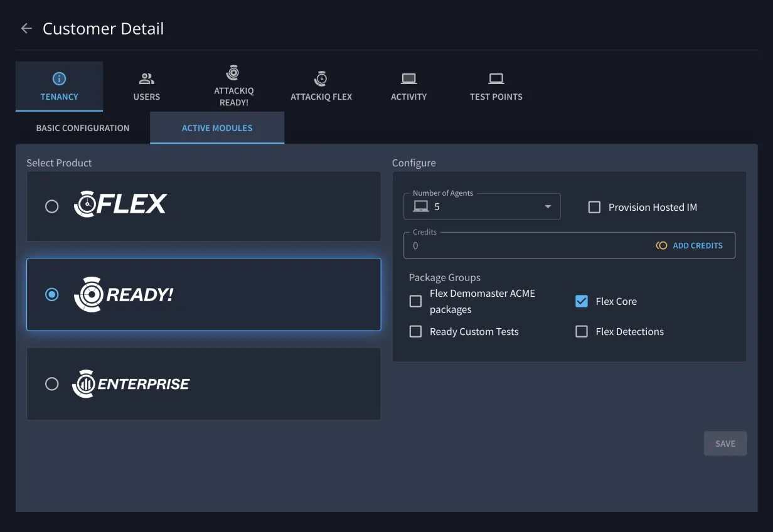Uncheck the Flex Core package group
Screen dimensions: 773x532
tap(582, 301)
